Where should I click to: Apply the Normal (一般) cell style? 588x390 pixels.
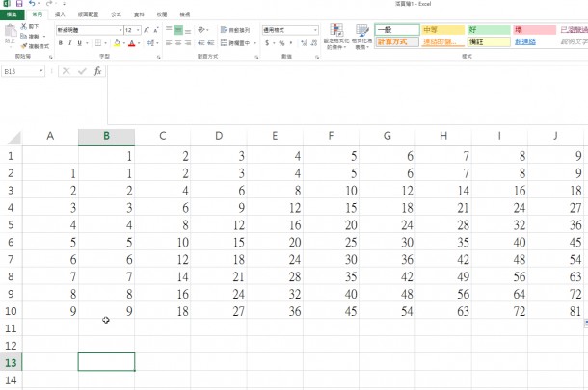[x=397, y=30]
